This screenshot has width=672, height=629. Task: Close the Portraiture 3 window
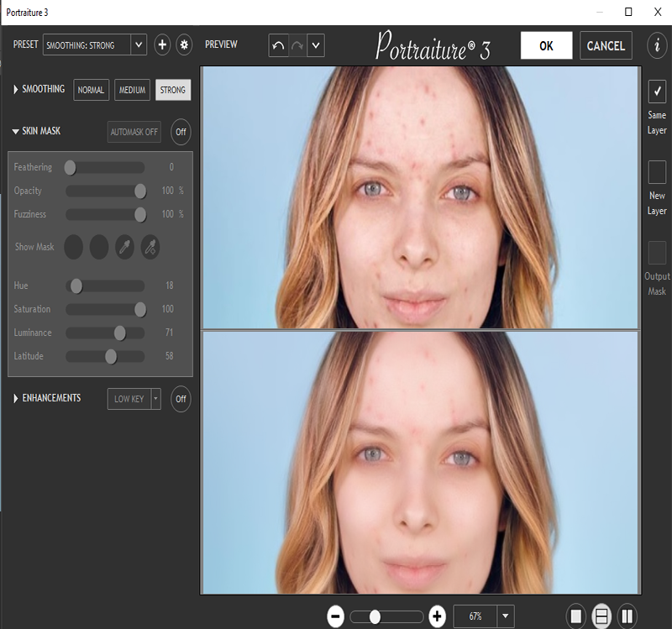tap(658, 12)
